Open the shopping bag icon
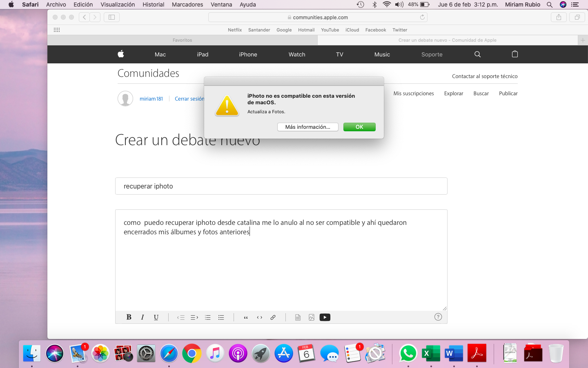The image size is (588, 368). click(514, 54)
